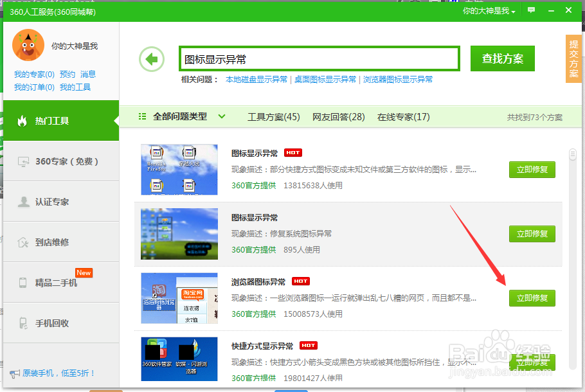The image size is (585, 392).
Task: Open 你的大神是我 account dropdown in title bar
Action: click(x=489, y=11)
